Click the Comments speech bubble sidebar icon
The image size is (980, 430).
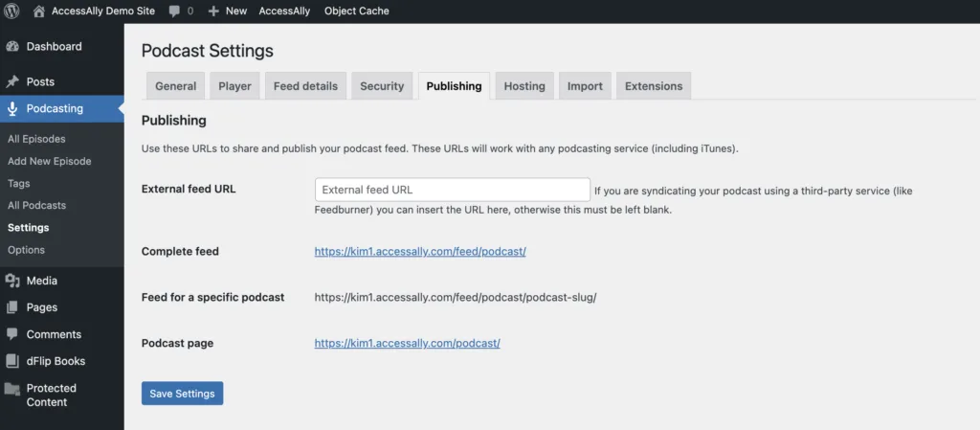[x=11, y=334]
